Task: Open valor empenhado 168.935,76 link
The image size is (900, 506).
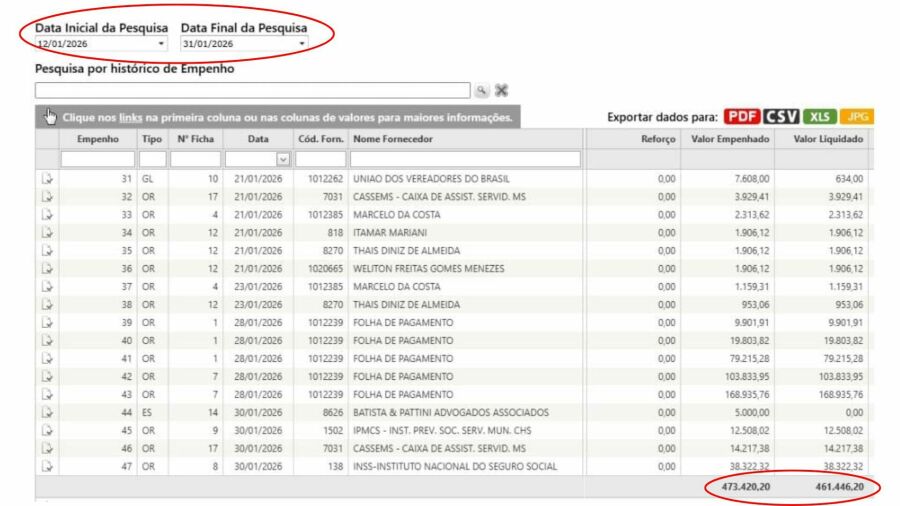Action: (747, 395)
